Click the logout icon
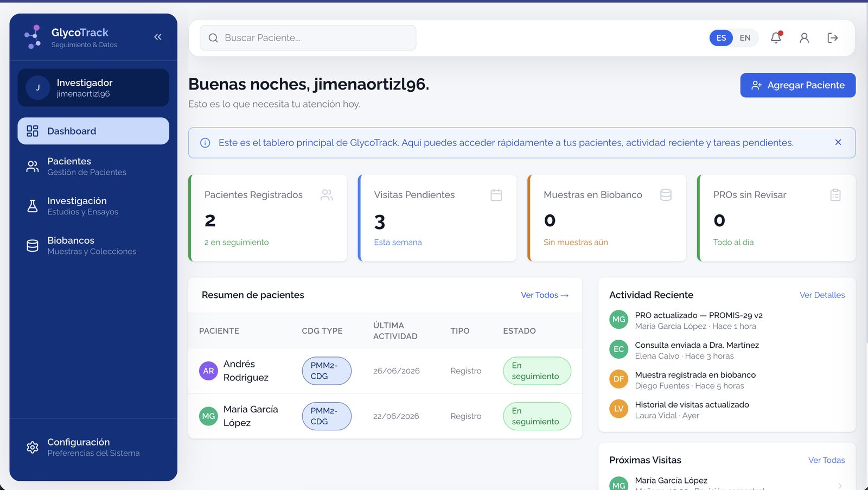Viewport: 868px width, 490px height. [x=833, y=37]
